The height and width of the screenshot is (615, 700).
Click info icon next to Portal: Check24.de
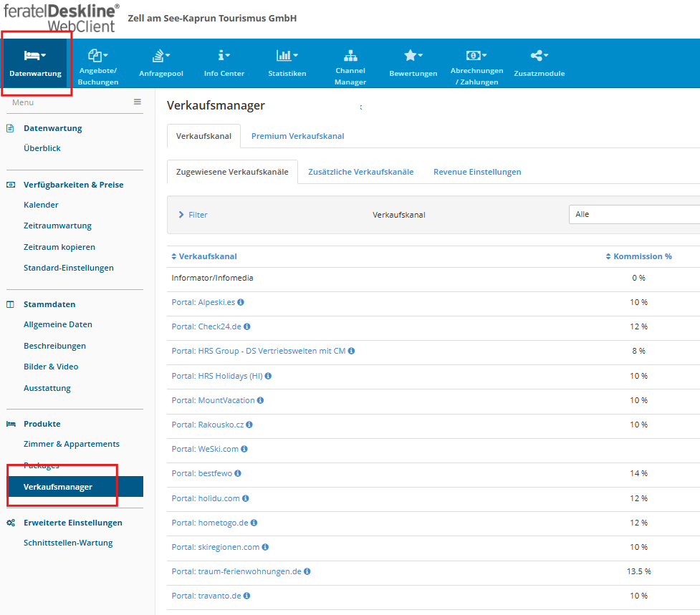(x=247, y=326)
